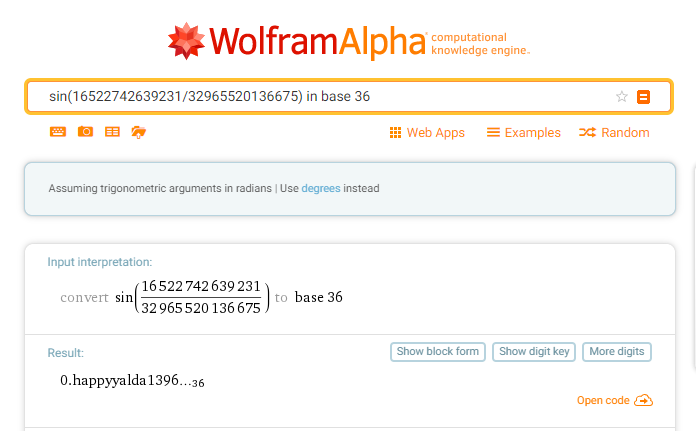Click More digits button
The image size is (696, 431).
point(617,352)
